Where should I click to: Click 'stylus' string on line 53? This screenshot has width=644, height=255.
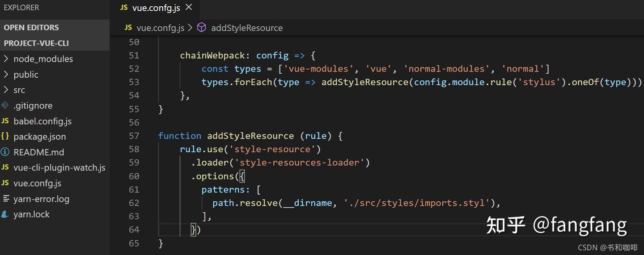539,82
